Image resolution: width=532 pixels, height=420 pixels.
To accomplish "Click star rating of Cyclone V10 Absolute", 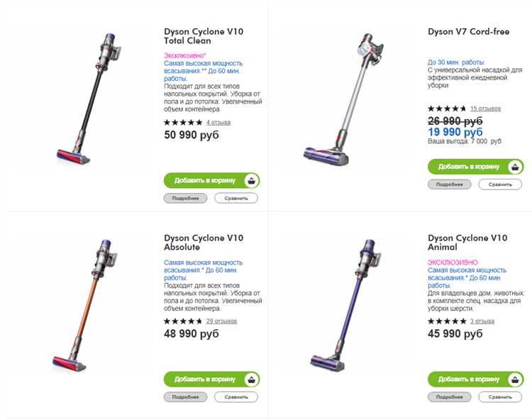I will (x=183, y=321).
